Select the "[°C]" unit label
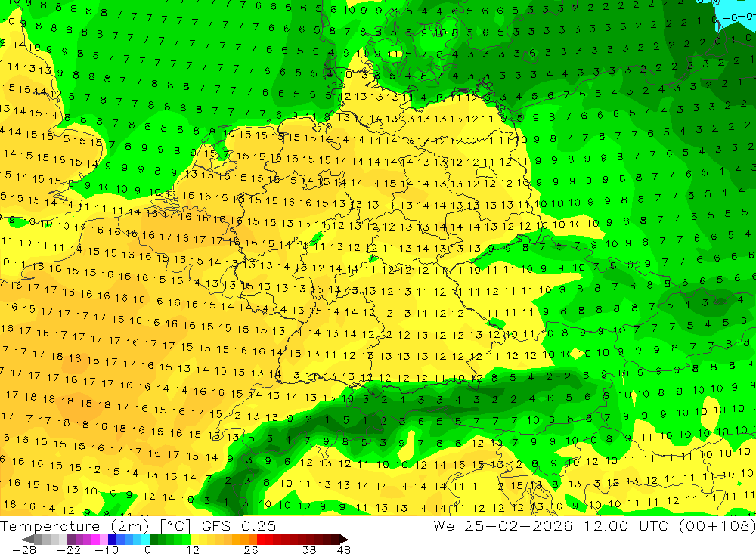This screenshot has height=554, width=756. pos(176,525)
